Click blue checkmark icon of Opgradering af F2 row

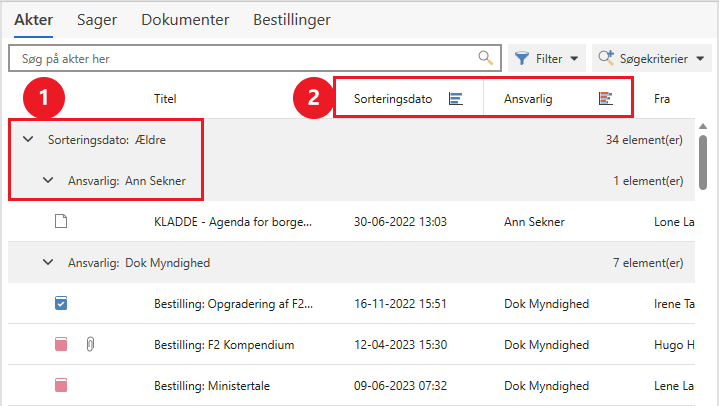point(61,303)
